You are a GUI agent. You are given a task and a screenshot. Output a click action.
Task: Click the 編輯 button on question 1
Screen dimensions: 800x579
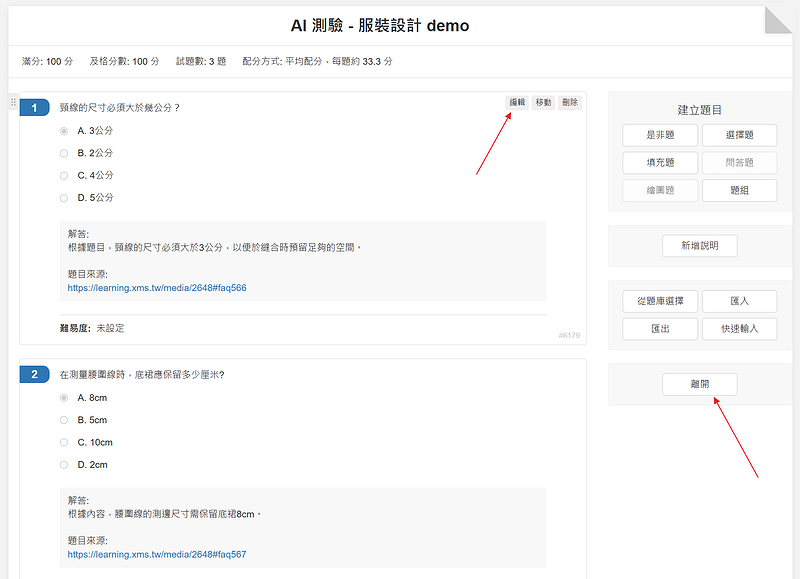517,102
